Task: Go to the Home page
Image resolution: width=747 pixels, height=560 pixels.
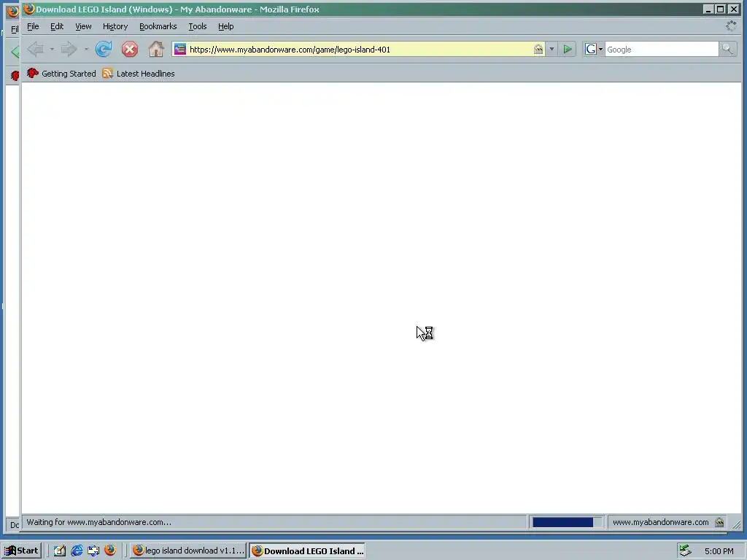Action: point(156,49)
